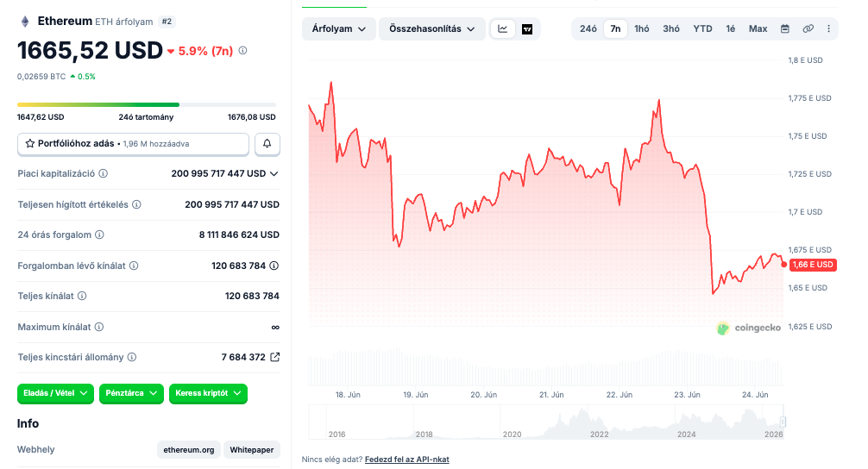Expand the Piaci kapitalizáció value chevron

pyautogui.click(x=274, y=173)
